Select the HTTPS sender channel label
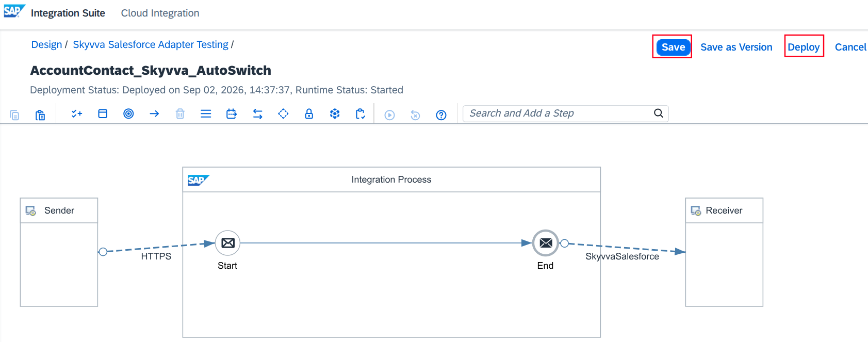The width and height of the screenshot is (868, 342). pyautogui.click(x=156, y=256)
